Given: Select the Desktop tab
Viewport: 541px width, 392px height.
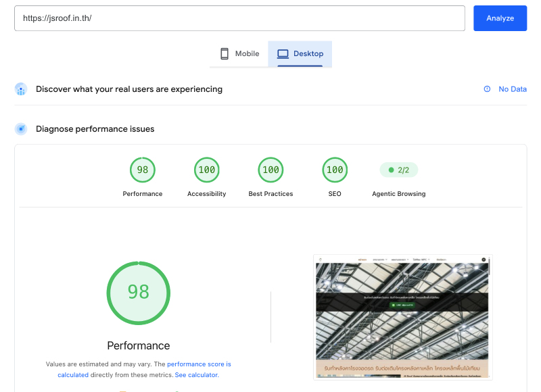Looking at the screenshot, I should coord(300,54).
